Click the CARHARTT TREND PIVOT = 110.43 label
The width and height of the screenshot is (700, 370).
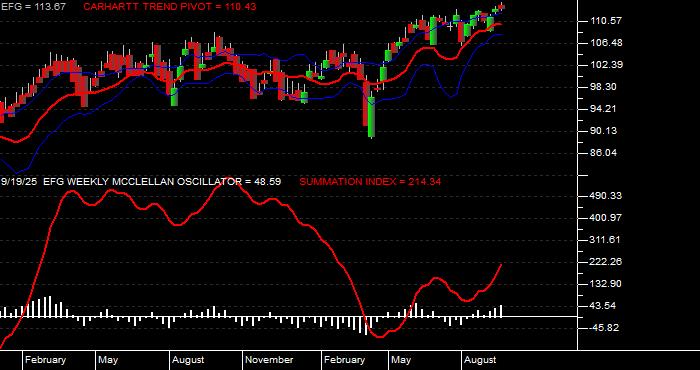pyautogui.click(x=170, y=7)
